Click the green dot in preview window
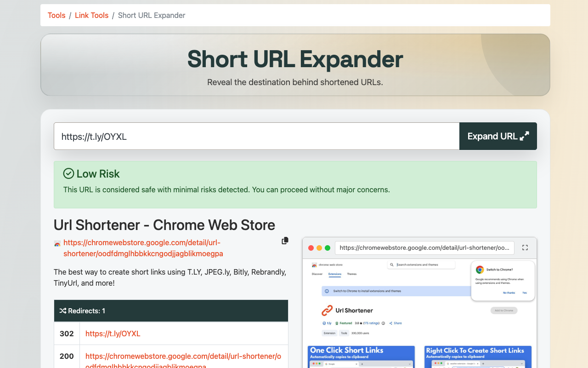Viewport: 588px width, 368px height. point(328,248)
